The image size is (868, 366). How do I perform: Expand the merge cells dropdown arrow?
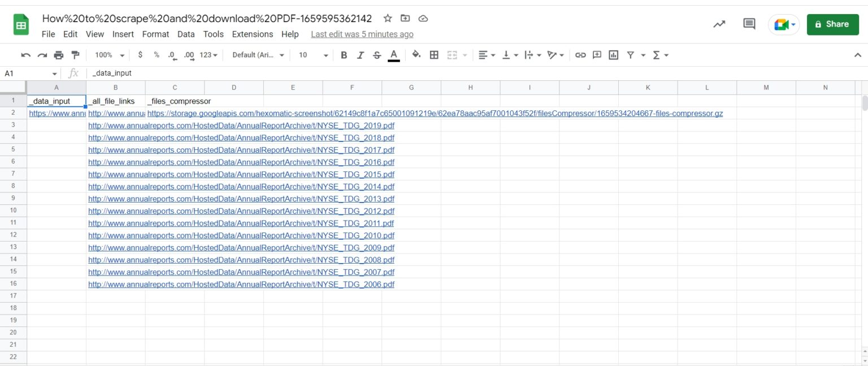pos(465,55)
